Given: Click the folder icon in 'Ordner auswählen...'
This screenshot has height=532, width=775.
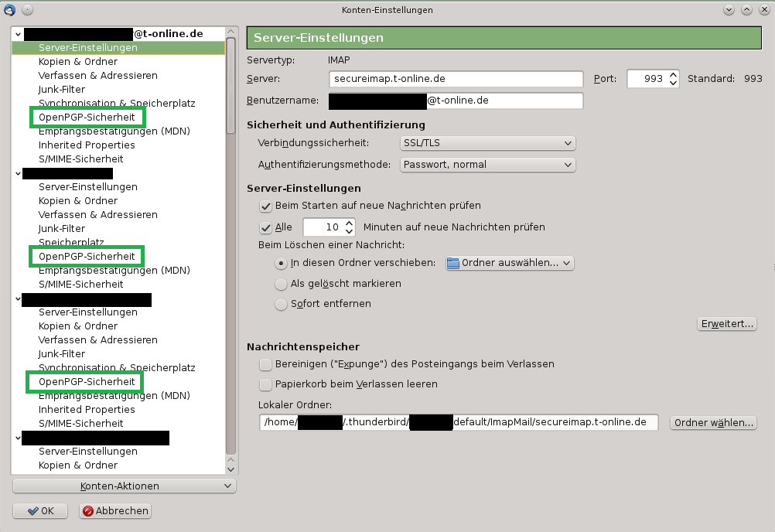Looking at the screenshot, I should 452,263.
